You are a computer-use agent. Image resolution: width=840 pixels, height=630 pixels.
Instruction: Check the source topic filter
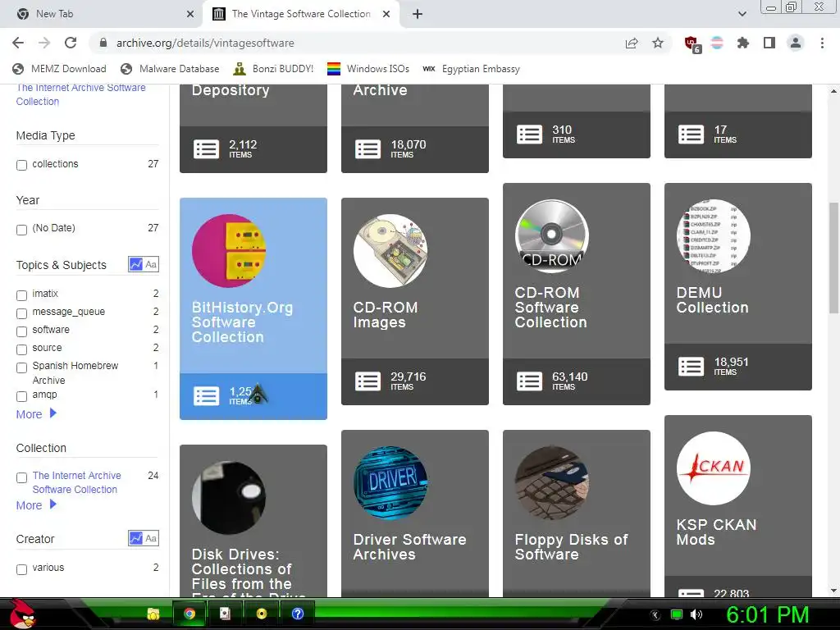(21, 349)
